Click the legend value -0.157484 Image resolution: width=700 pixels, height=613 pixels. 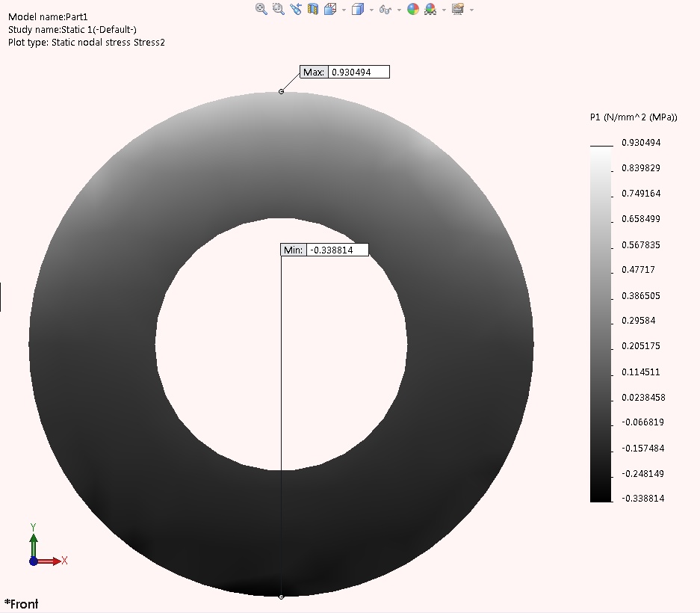pyautogui.click(x=643, y=448)
